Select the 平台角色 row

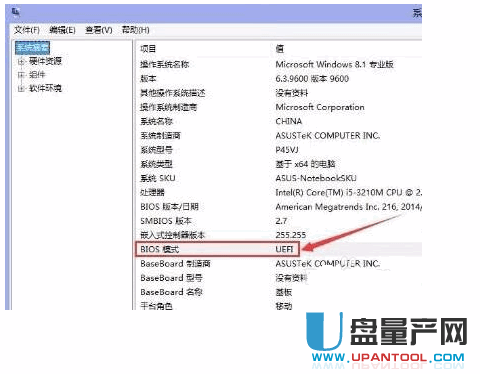point(156,306)
